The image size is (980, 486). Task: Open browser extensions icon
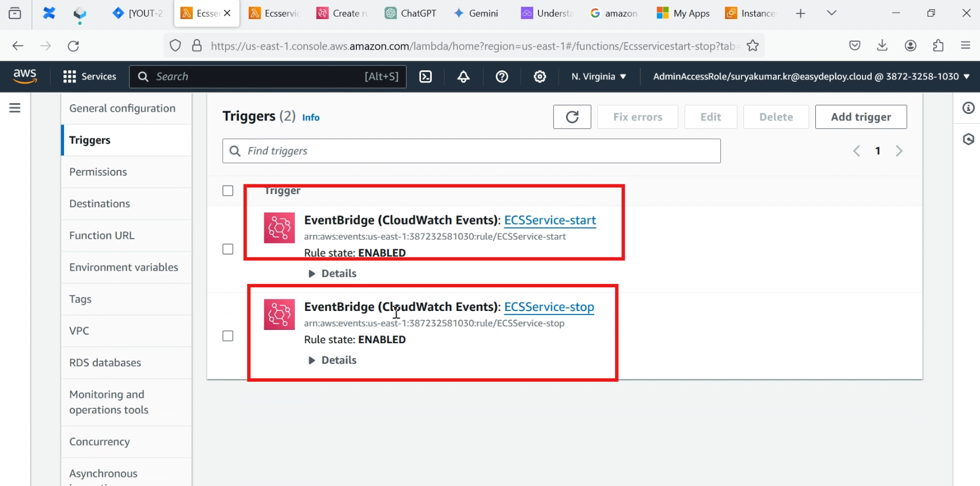938,45
